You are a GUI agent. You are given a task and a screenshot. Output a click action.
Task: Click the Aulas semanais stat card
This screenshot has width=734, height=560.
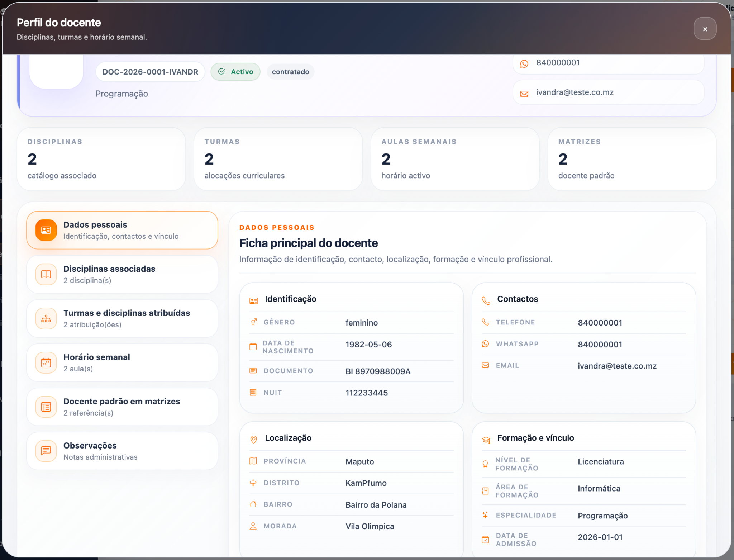tap(455, 159)
